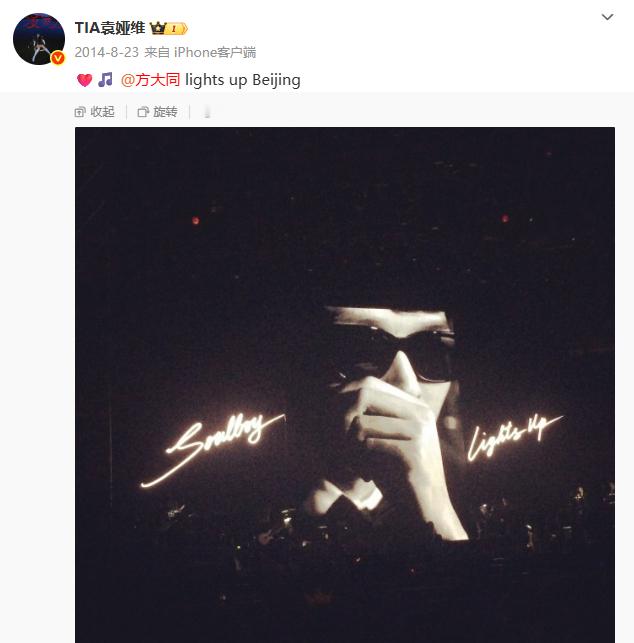Rotate the photo via 旋转 label
Image resolution: width=634 pixels, height=643 pixels.
pyautogui.click(x=165, y=112)
